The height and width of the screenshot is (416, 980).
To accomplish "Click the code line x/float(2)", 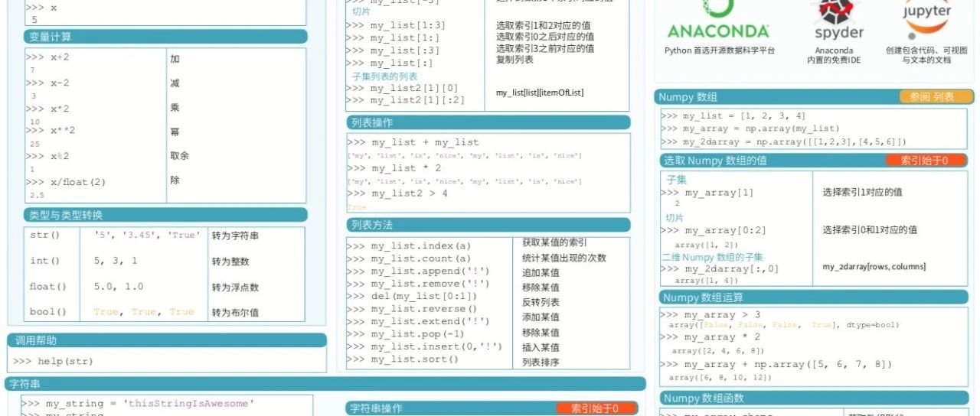I will [66, 182].
